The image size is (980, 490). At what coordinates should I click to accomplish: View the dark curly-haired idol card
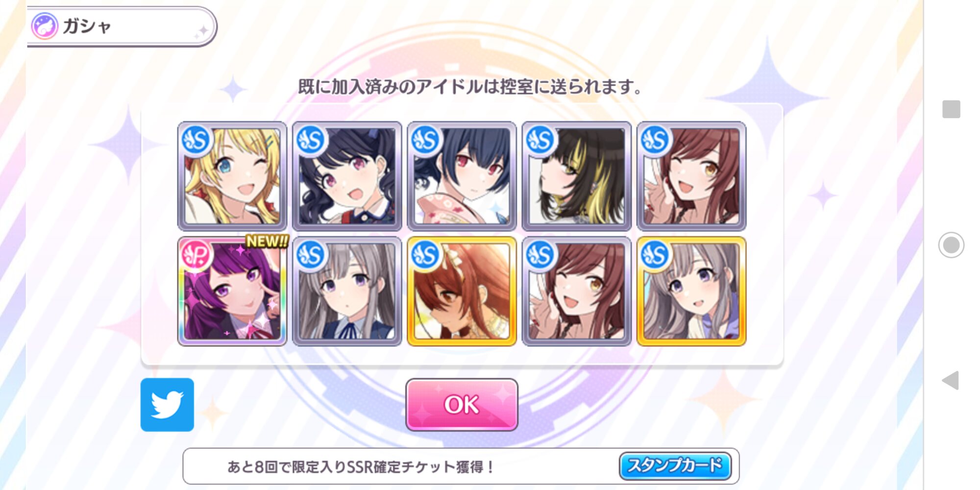tap(347, 176)
